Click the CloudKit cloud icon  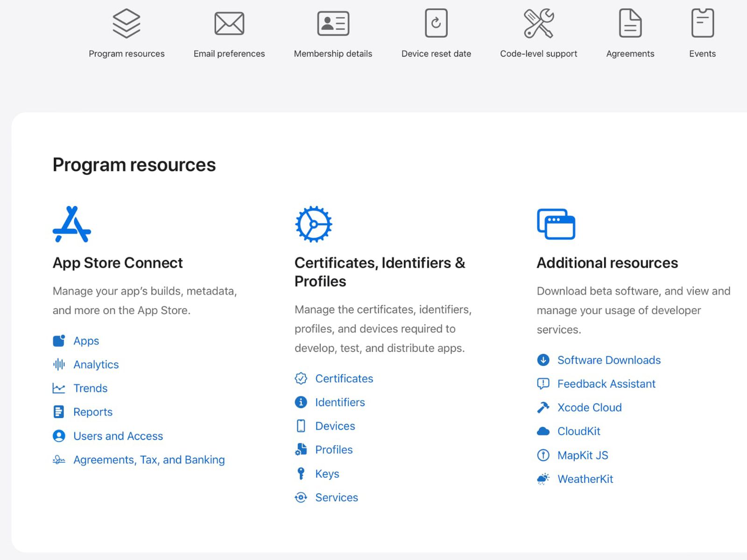point(543,431)
